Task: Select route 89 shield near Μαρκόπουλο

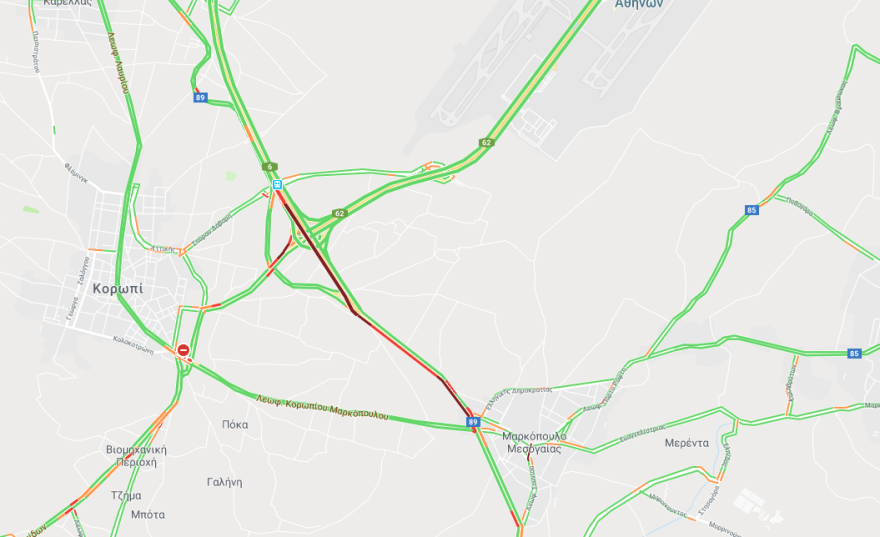Action: pos(473,421)
